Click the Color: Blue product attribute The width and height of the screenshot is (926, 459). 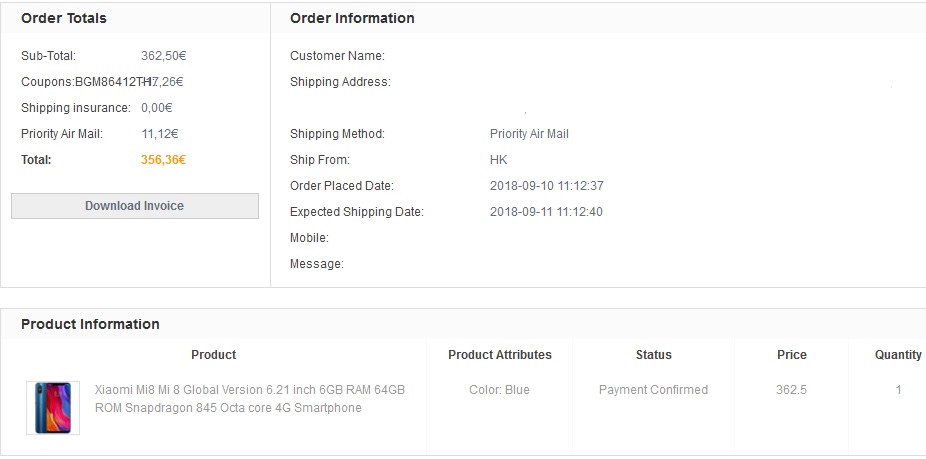coord(499,390)
